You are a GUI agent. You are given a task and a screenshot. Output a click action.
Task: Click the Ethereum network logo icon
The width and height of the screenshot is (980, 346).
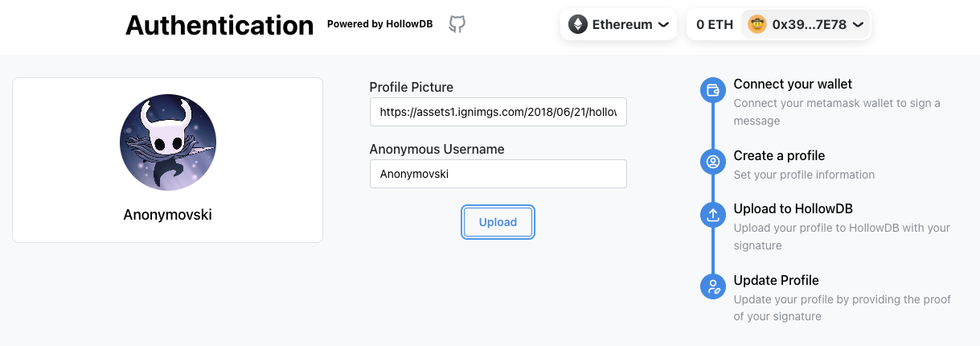[577, 25]
